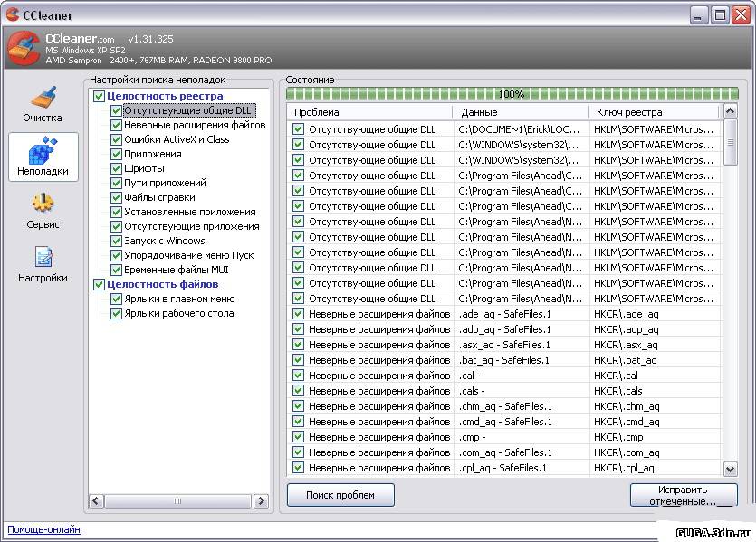This screenshot has width=756, height=542.
Task: Click the results vertical scrollbar thumb
Action: click(730, 142)
